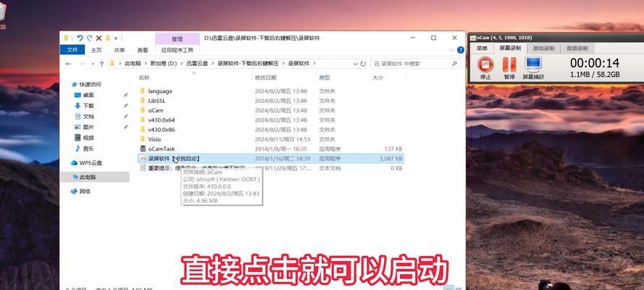
Task: Select the v430.0x64 folder
Action: click(162, 120)
